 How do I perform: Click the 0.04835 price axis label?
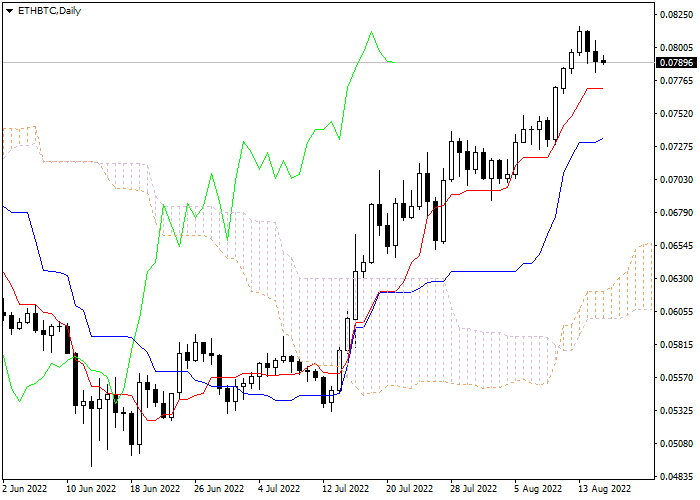click(677, 477)
